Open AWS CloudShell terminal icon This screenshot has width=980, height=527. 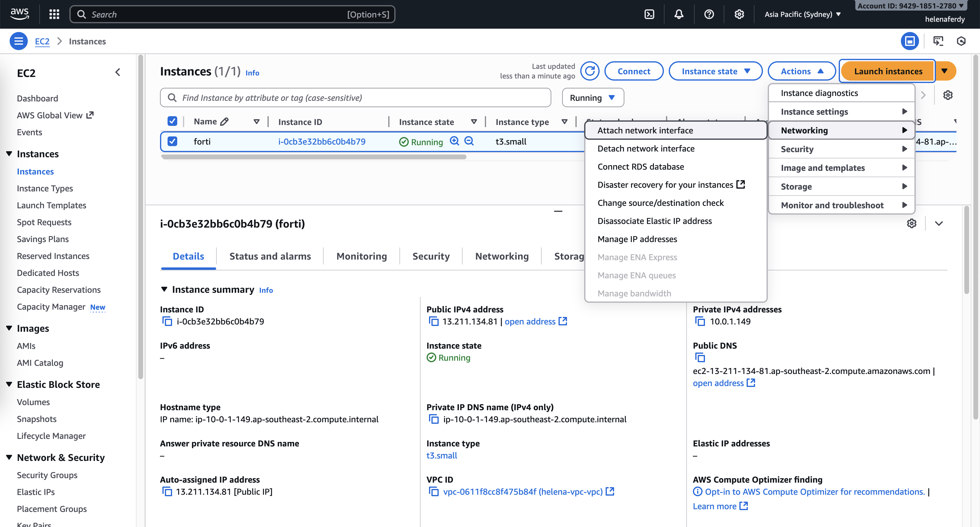point(649,14)
